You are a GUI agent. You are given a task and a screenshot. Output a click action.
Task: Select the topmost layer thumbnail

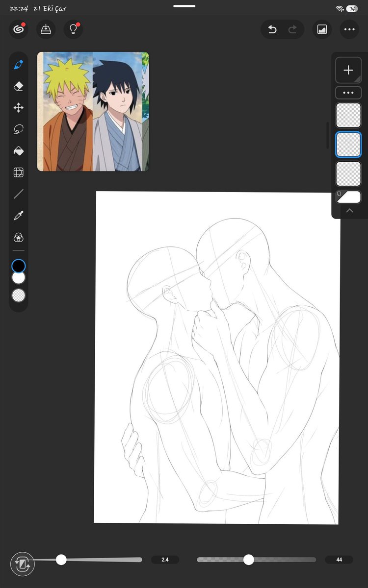click(x=348, y=115)
